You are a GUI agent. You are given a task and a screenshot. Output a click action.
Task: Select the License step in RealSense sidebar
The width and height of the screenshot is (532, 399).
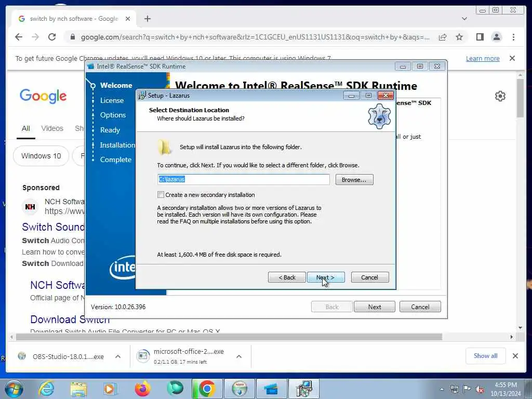pos(112,100)
